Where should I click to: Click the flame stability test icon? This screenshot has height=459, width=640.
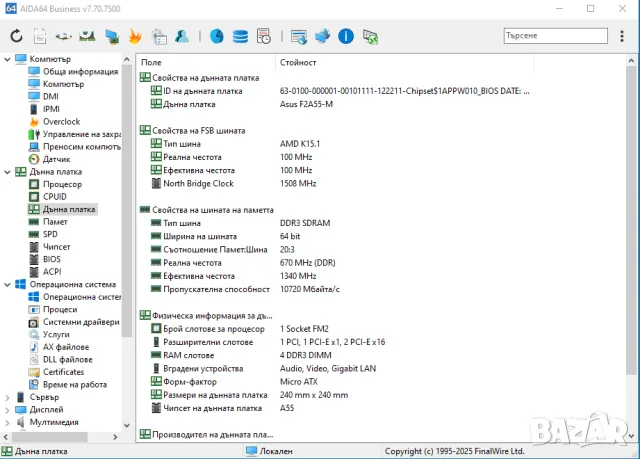(135, 36)
